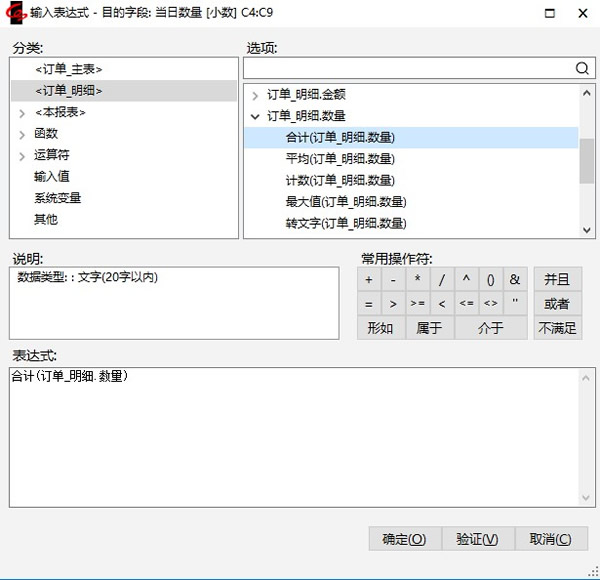Insert the plus operator

pos(369,280)
